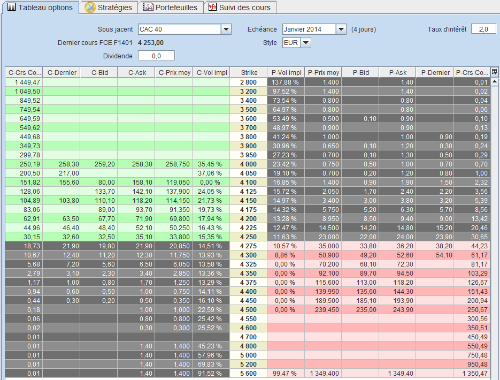The width and height of the screenshot is (500, 380).
Task: Click the P-Crs Co.. column header
Action: tap(472, 72)
